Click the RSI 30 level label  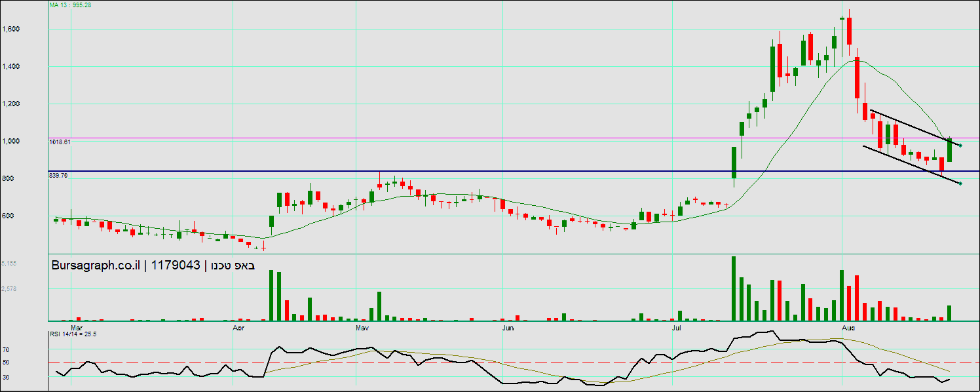[6, 377]
